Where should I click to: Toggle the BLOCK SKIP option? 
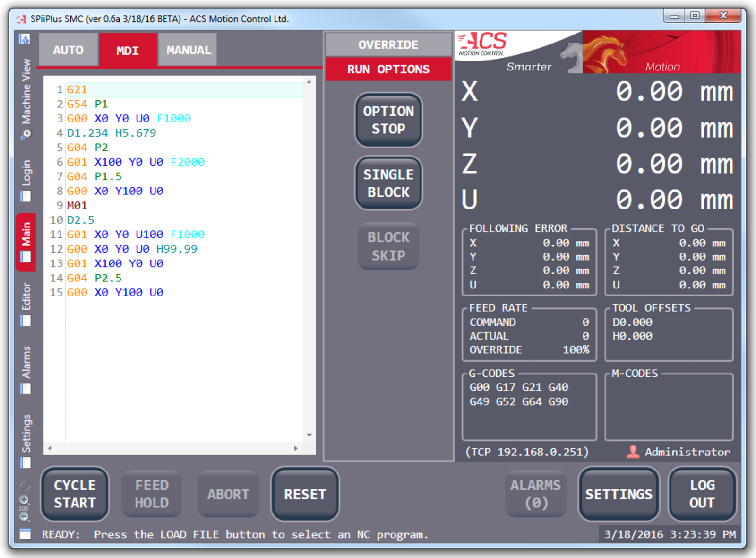click(x=388, y=246)
